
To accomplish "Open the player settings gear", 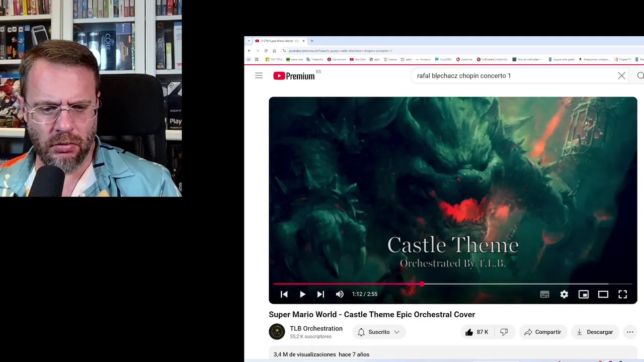I will 564,294.
